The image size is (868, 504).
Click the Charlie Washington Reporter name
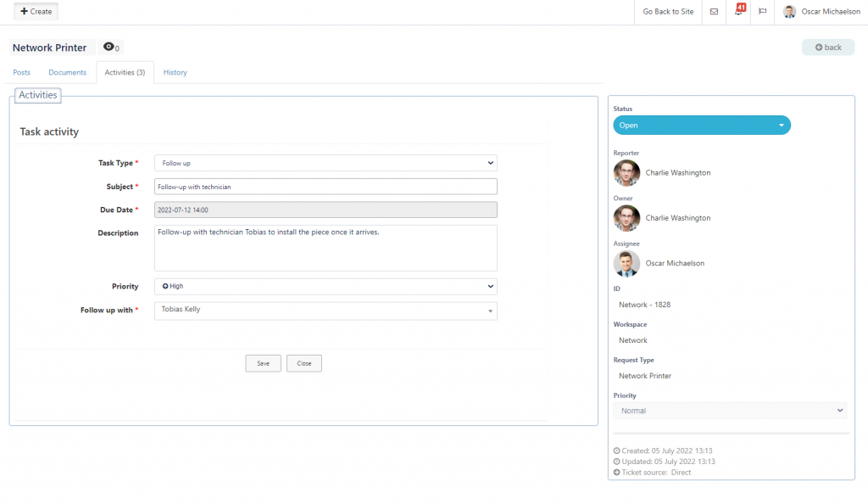click(677, 173)
